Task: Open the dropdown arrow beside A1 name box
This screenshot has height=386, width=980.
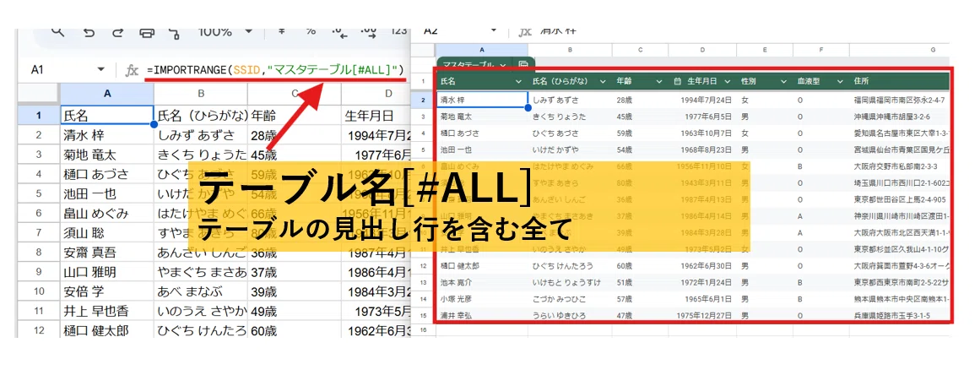Action: pos(101,70)
